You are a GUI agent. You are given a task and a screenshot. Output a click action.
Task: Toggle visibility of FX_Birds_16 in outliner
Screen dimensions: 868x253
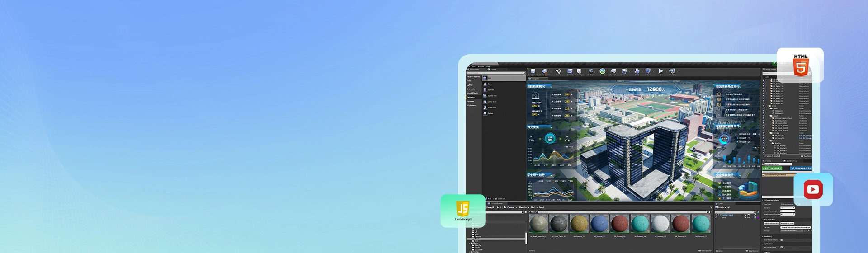764,94
